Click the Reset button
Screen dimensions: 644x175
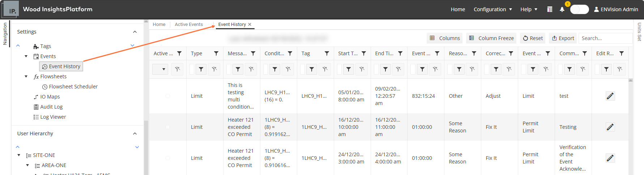[x=533, y=38]
